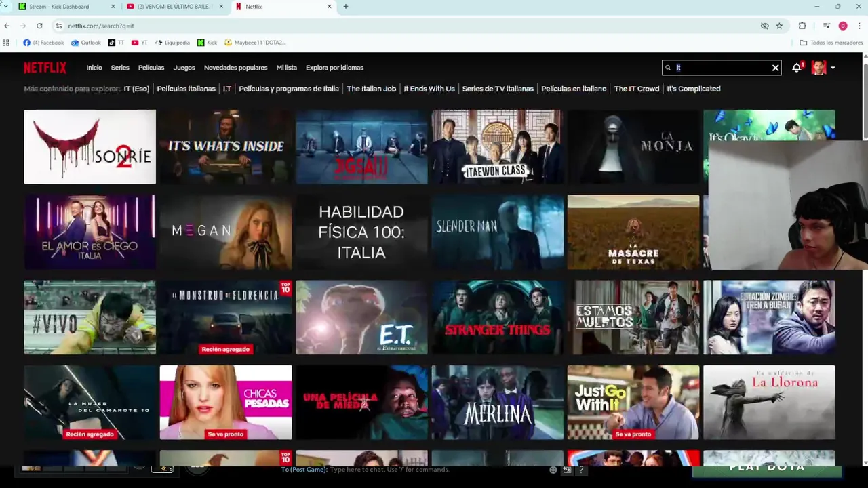The image size is (868, 488).
Task: Open the Slender Man title card
Action: 497,232
